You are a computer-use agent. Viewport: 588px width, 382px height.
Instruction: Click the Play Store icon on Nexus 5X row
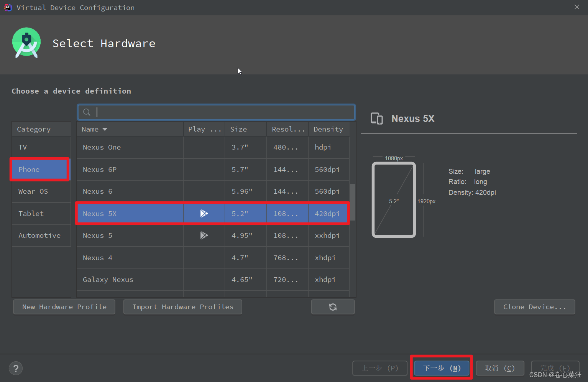click(204, 213)
